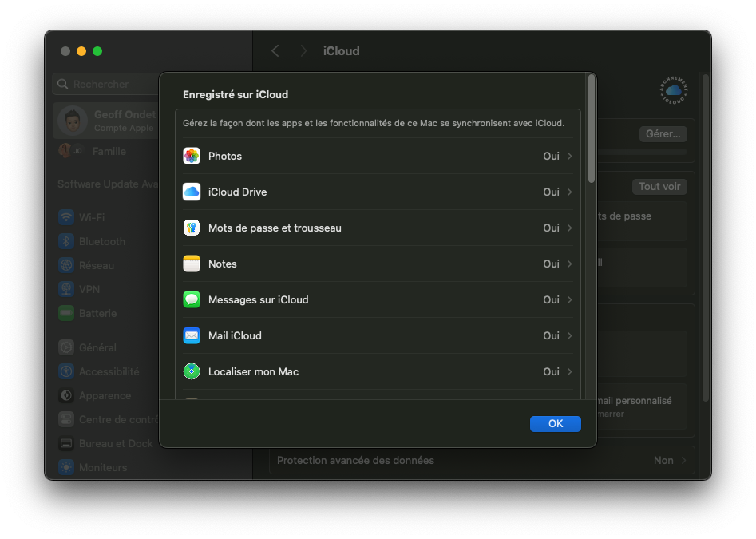Click the Tout voir button
This screenshot has height=539, width=756.
point(659,187)
